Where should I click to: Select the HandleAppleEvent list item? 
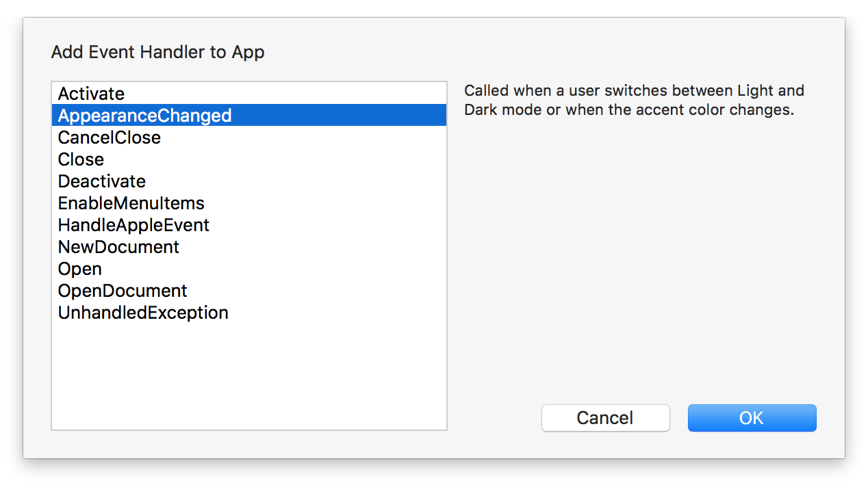click(x=249, y=224)
